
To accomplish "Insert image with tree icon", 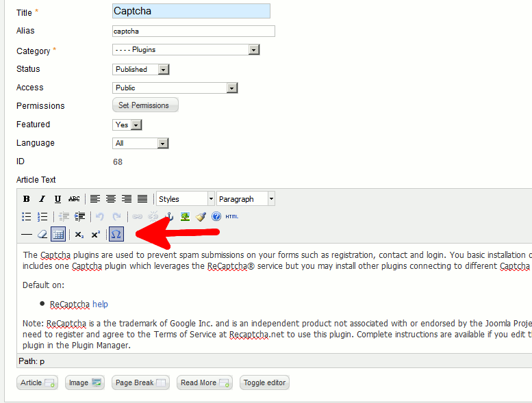I will pos(185,217).
